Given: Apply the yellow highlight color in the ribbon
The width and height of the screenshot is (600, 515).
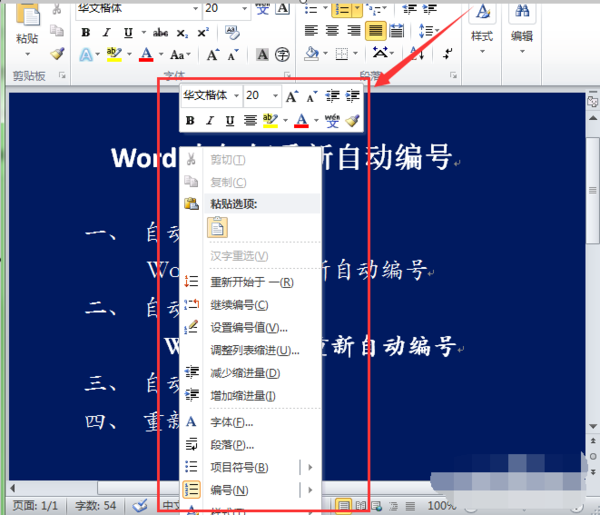Looking at the screenshot, I should pyautogui.click(x=114, y=54).
